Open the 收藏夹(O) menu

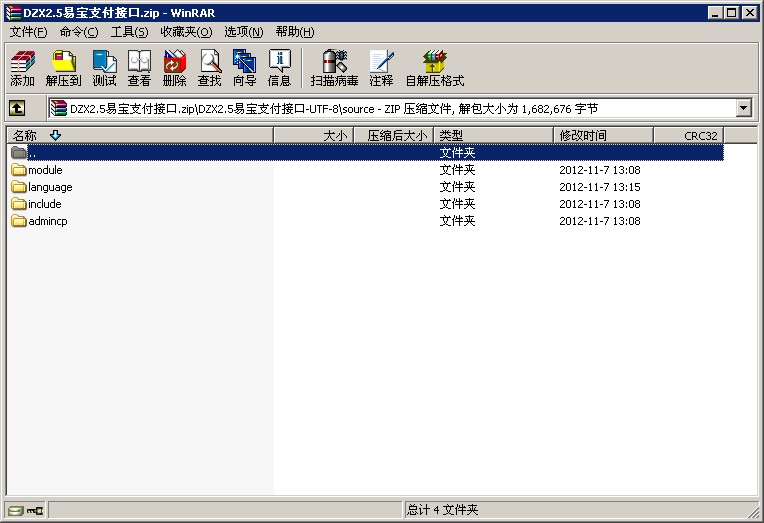point(186,32)
